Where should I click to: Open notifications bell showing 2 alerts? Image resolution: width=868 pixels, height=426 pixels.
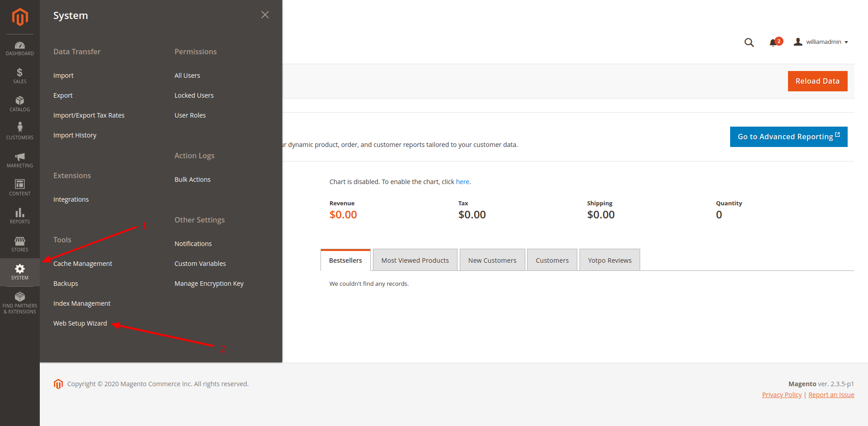click(x=775, y=42)
